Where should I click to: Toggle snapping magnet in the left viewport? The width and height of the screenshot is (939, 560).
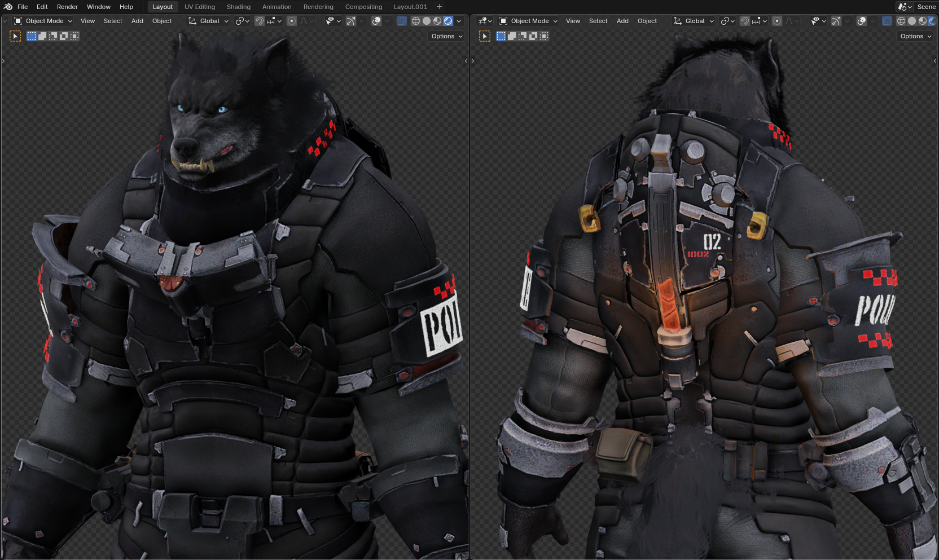coord(260,21)
